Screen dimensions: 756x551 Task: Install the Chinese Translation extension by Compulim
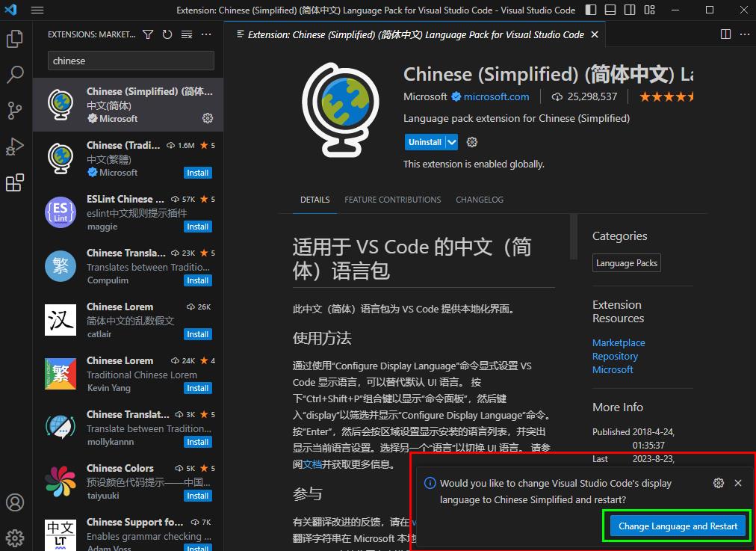pos(198,280)
